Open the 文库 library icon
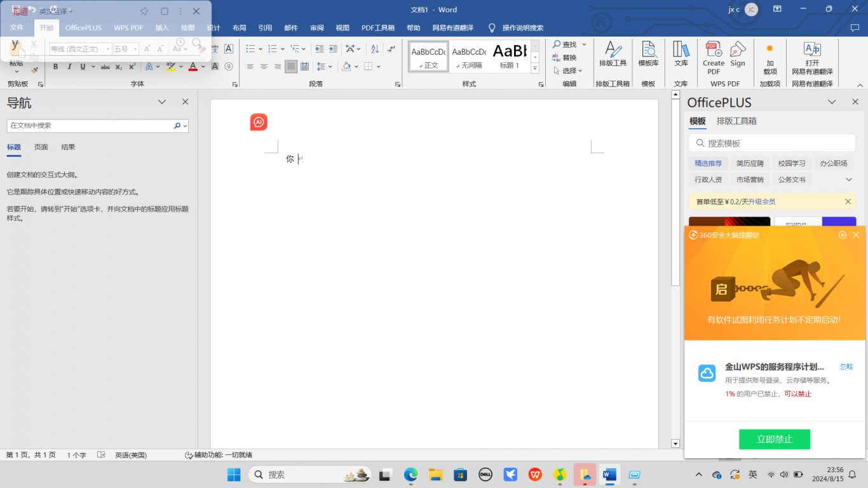The height and width of the screenshot is (488, 868). click(681, 55)
